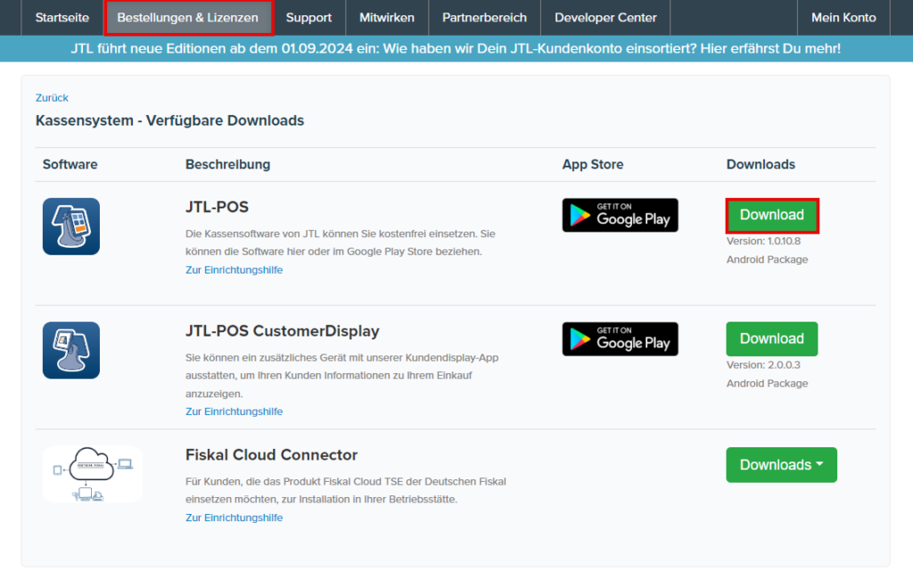Open the Partnerbereich section
This screenshot has height=588, width=913.
(484, 17)
